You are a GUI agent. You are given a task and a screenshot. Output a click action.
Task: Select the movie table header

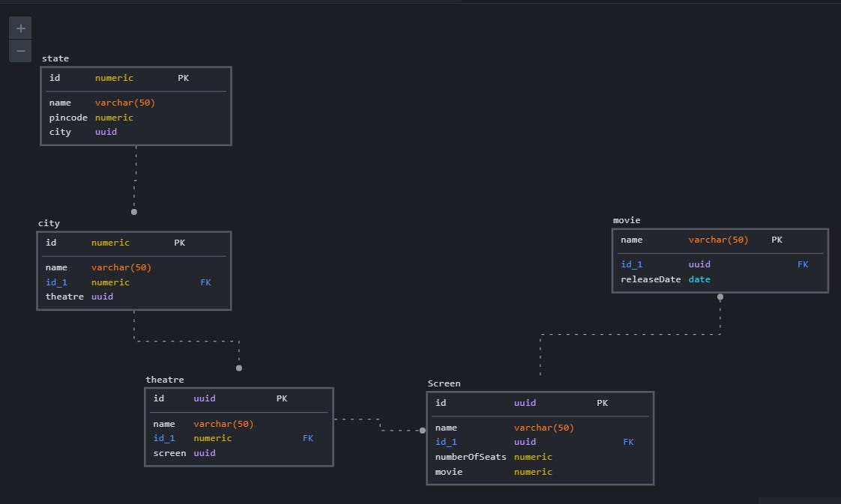click(x=627, y=219)
